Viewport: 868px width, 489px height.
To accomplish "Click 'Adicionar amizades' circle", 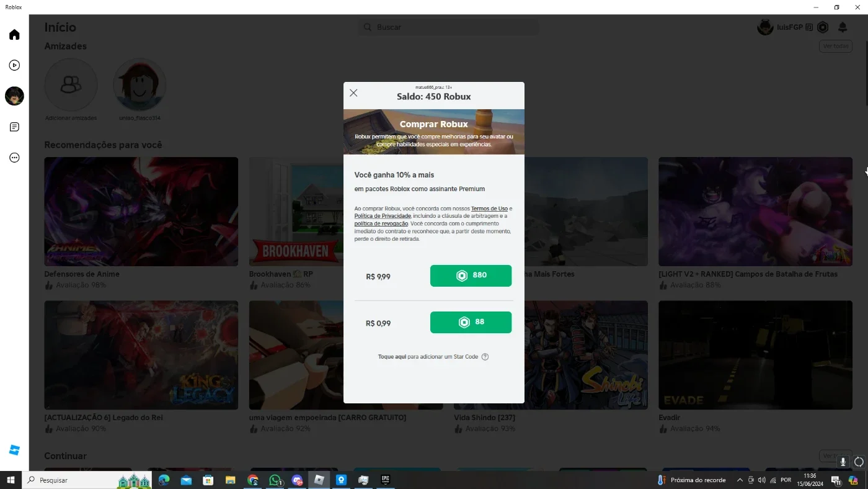I will tap(71, 85).
